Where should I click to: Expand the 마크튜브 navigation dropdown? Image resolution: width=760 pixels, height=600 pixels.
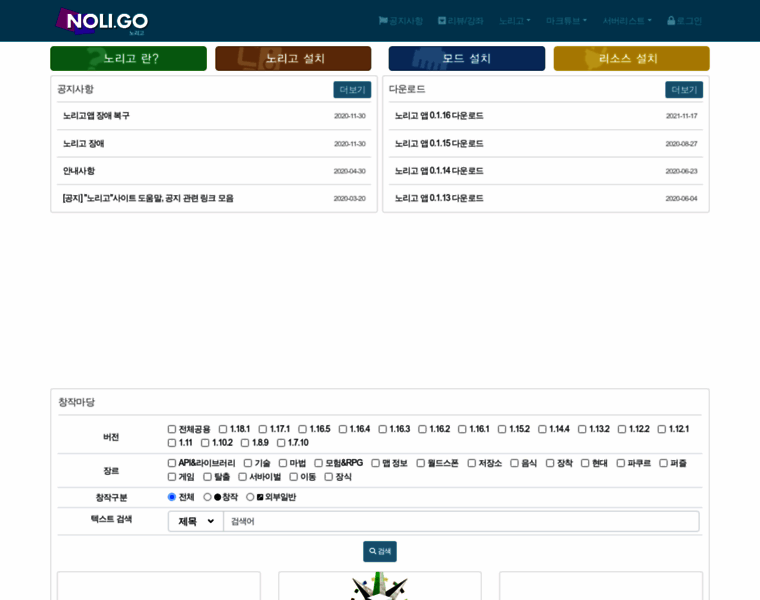tap(566, 21)
